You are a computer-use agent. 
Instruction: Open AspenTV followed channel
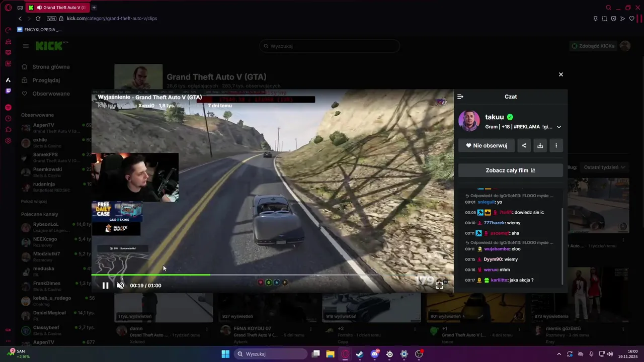56,128
